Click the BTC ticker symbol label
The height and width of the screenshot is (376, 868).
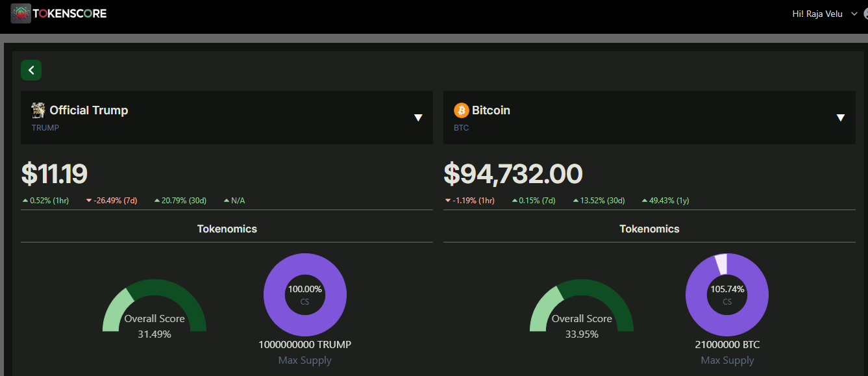pos(462,128)
